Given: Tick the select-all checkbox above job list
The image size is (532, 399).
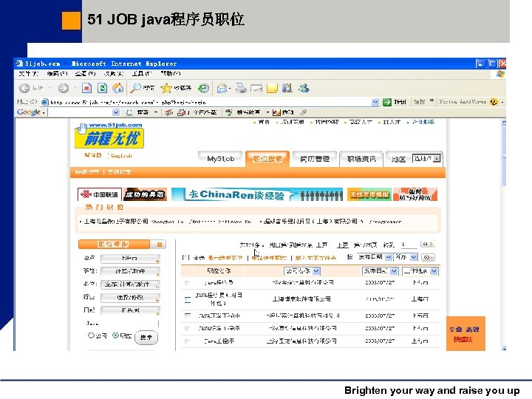Looking at the screenshot, I should pyautogui.click(x=185, y=258).
